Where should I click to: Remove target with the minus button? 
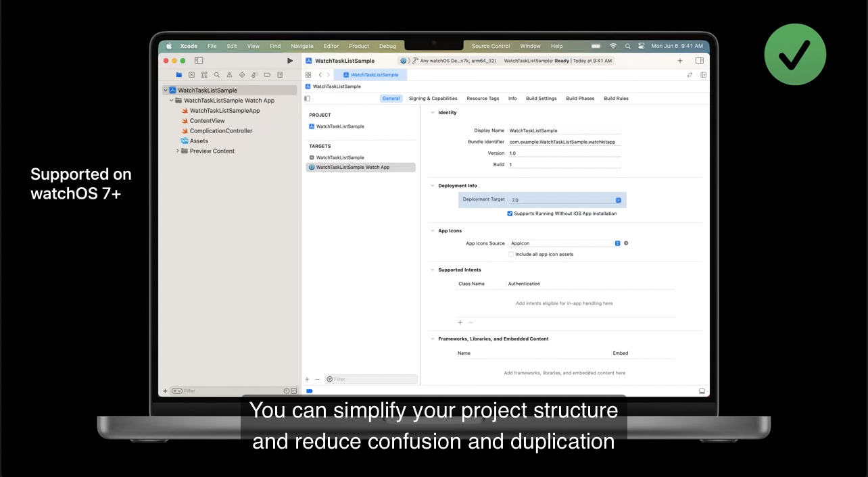(317, 379)
